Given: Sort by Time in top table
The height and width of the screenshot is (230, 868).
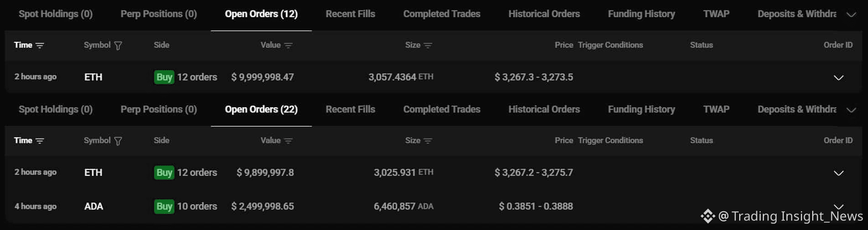Looking at the screenshot, I should (x=40, y=46).
